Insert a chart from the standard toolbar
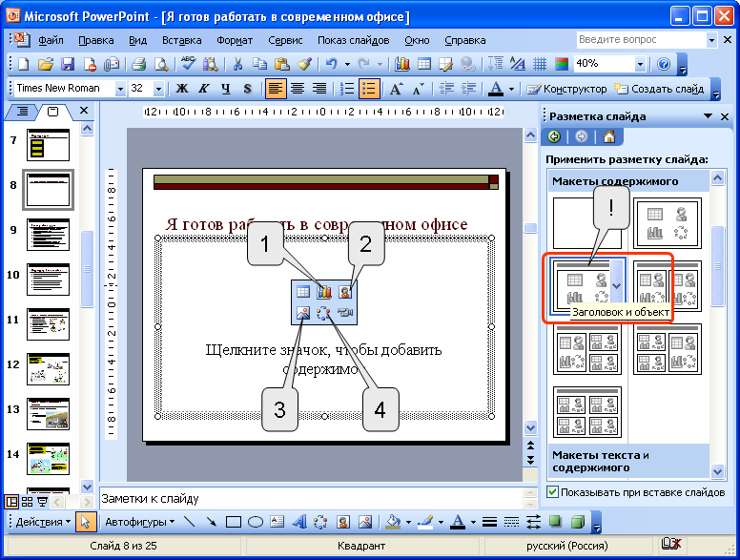The width and height of the screenshot is (740, 560). (402, 64)
